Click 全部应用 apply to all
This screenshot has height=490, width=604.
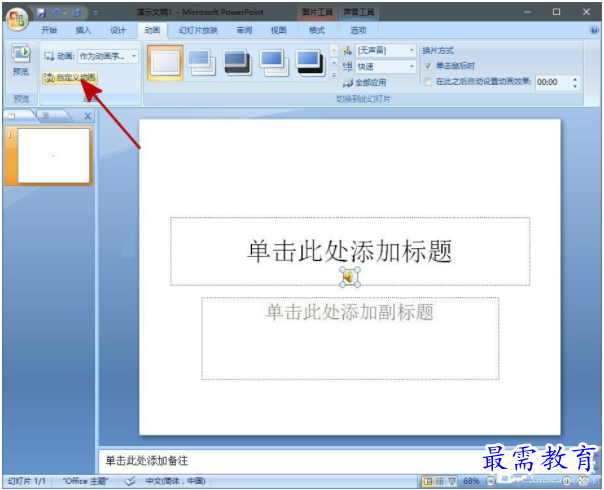point(364,82)
